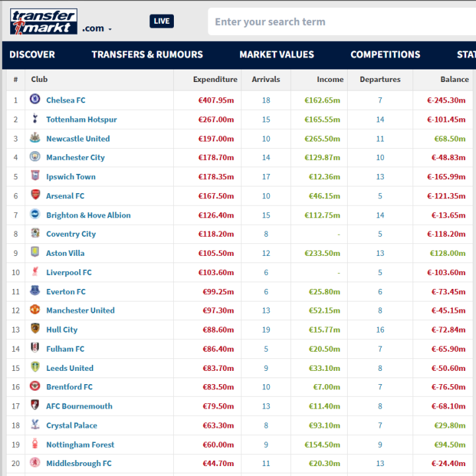Click Fulham's €86.40m expenditure value
This screenshot has width=476, height=476.
(x=218, y=349)
